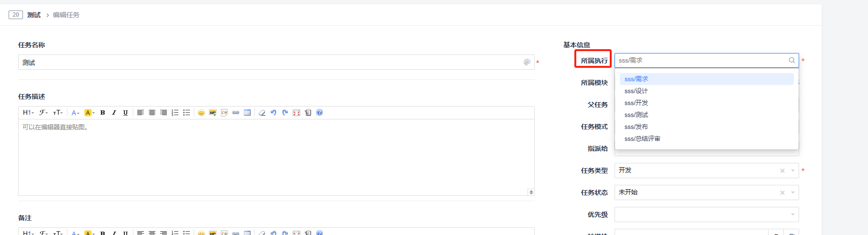Open help icon in description toolbar
Viewport: 868px width, 235px height.
(319, 113)
